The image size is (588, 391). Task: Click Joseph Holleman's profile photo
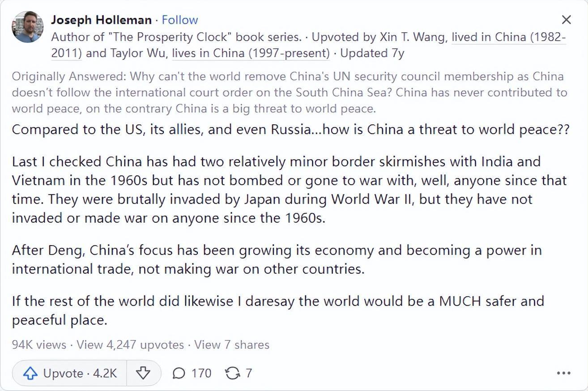tap(28, 27)
